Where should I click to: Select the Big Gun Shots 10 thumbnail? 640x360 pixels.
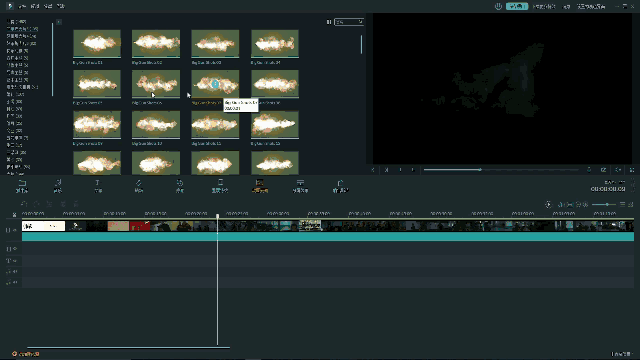pyautogui.click(x=156, y=124)
